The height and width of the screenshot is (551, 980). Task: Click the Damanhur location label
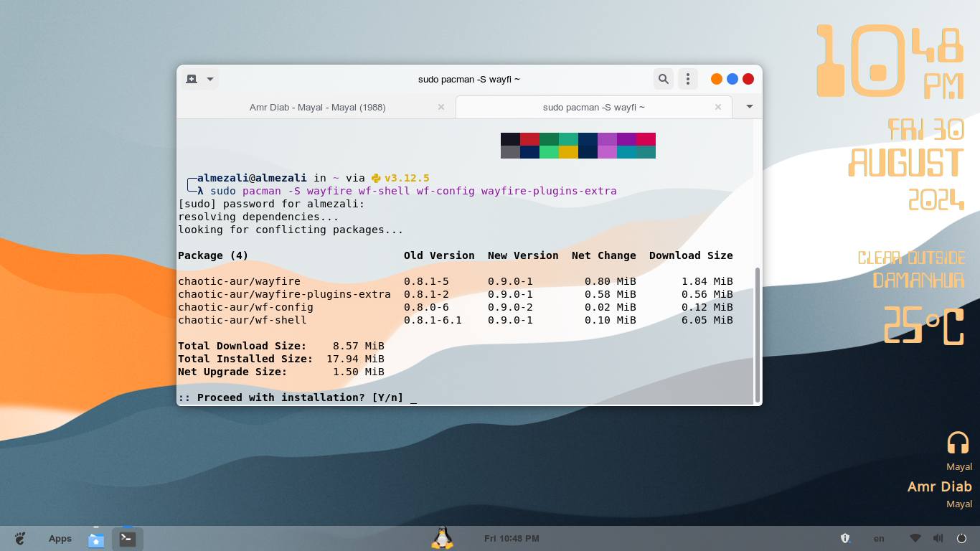(x=919, y=280)
